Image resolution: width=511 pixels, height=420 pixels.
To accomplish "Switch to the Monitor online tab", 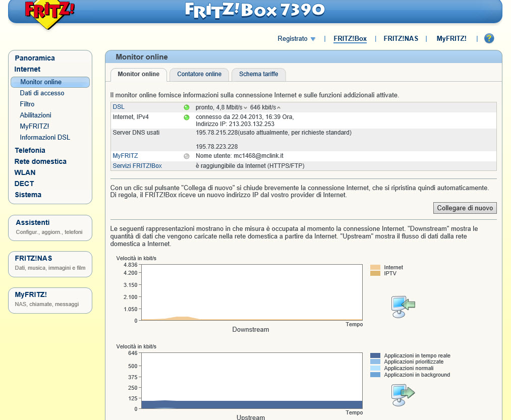I will [139, 74].
